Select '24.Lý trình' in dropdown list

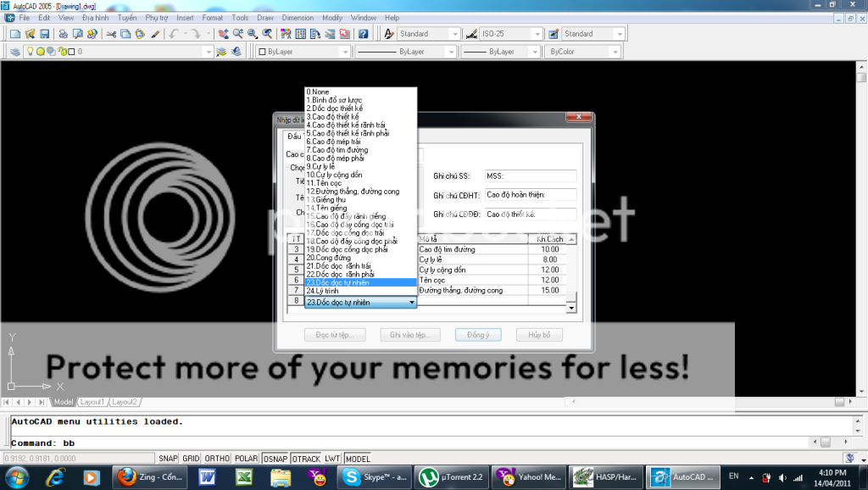point(361,291)
